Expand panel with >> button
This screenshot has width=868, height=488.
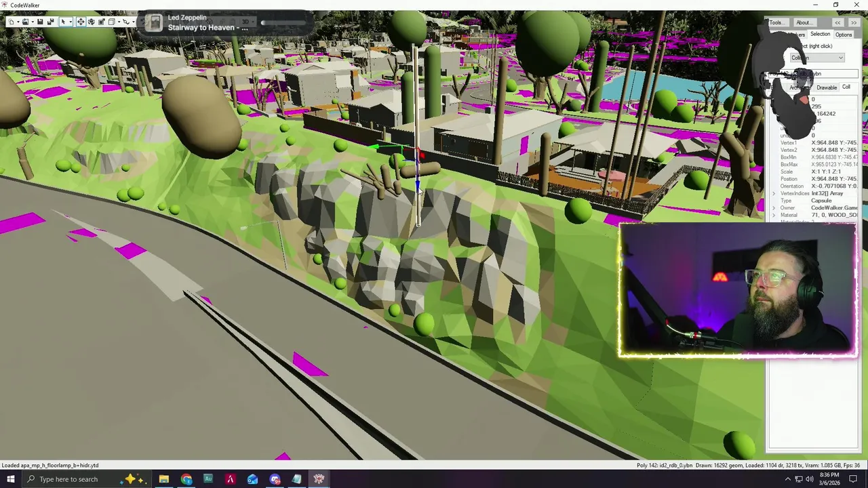tap(854, 22)
